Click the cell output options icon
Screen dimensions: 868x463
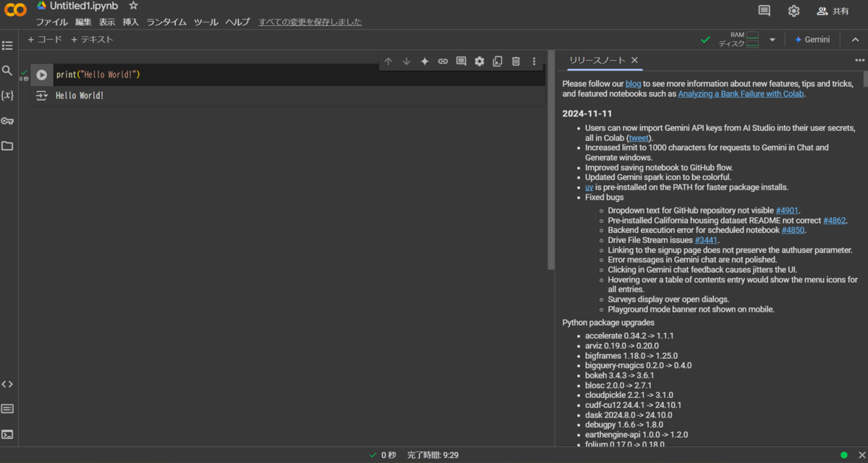click(x=42, y=95)
